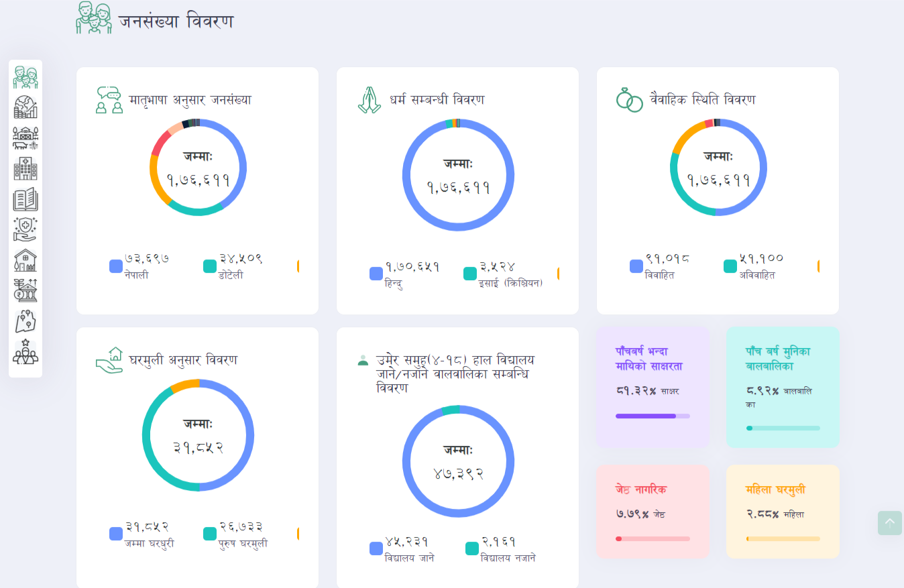Click red progress bar in जेष्ठ नागरिक card
This screenshot has height=588, width=904.
coord(653,539)
